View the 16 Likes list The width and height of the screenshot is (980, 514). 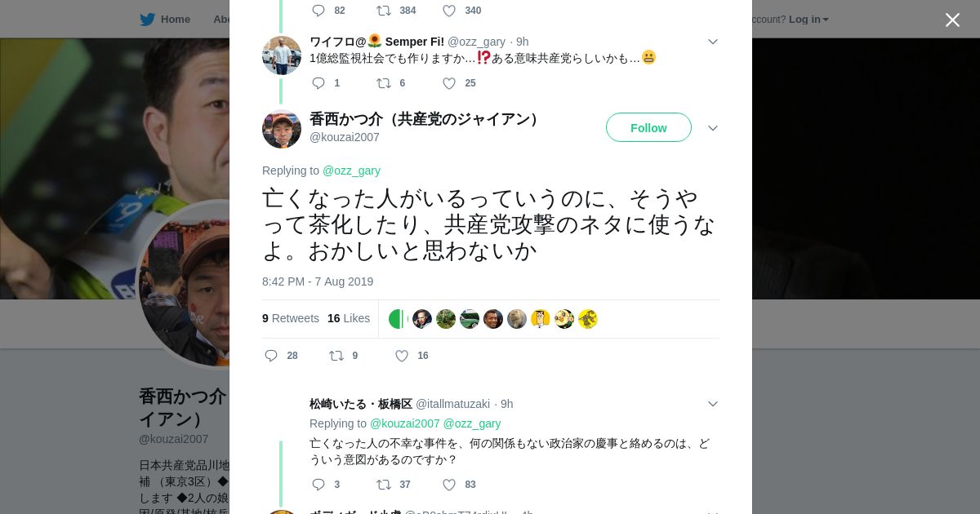(x=349, y=318)
